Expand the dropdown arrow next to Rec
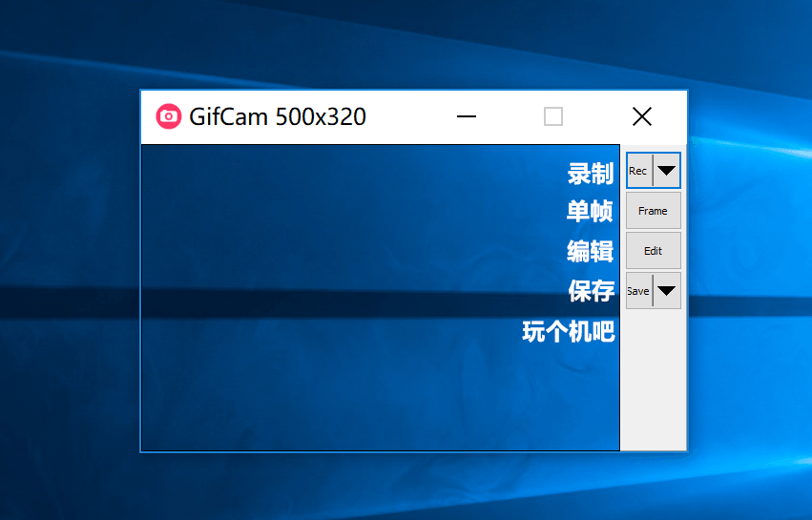This screenshot has width=812, height=520. coord(667,171)
